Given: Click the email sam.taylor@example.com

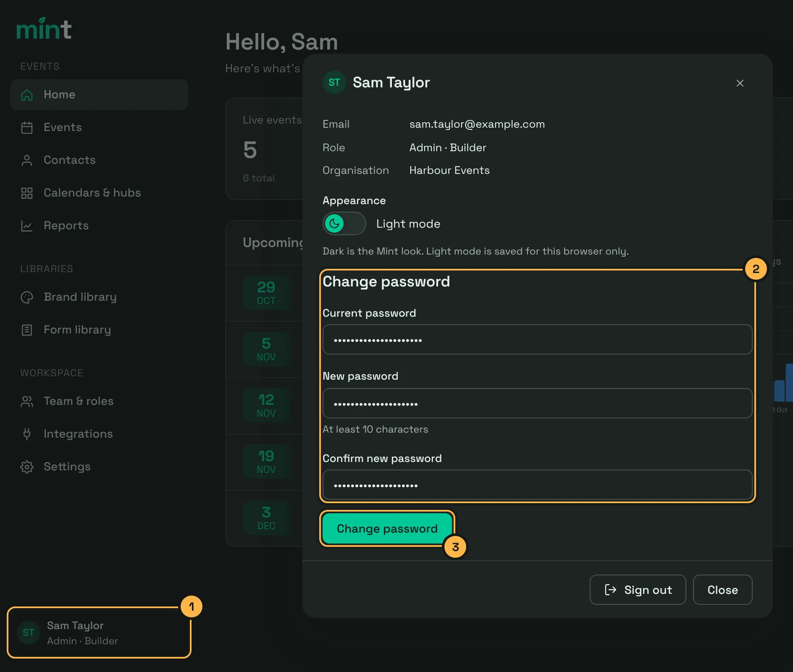Looking at the screenshot, I should (x=477, y=124).
